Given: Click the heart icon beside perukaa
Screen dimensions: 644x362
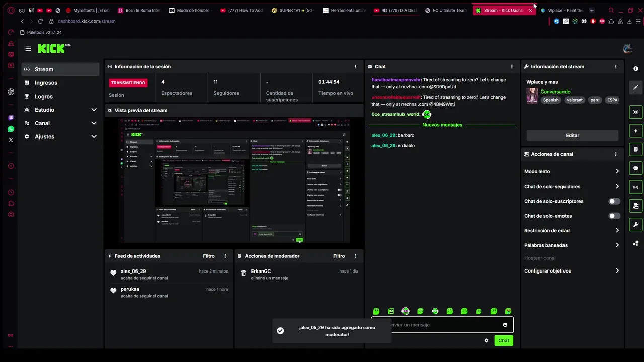Looking at the screenshot, I should click(x=113, y=291).
